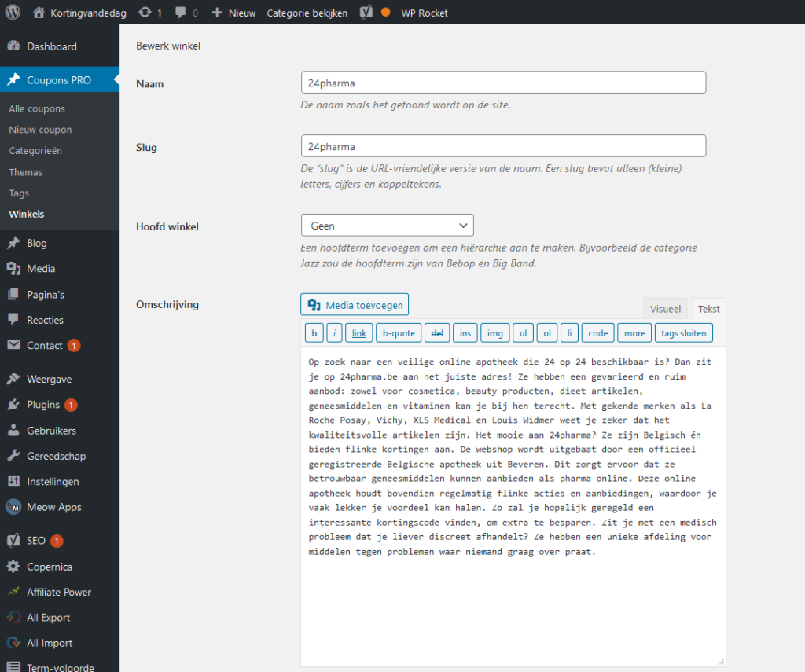Open Alle coupons submenu item

37,108
